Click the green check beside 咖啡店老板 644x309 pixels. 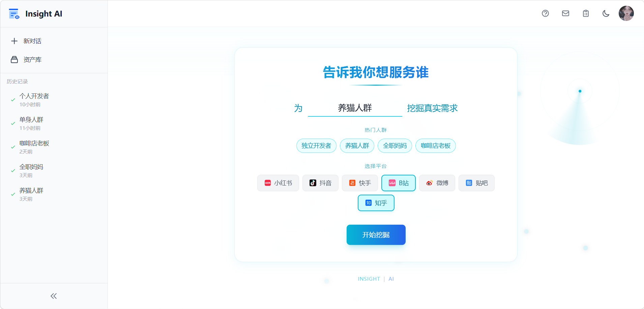[13, 147]
